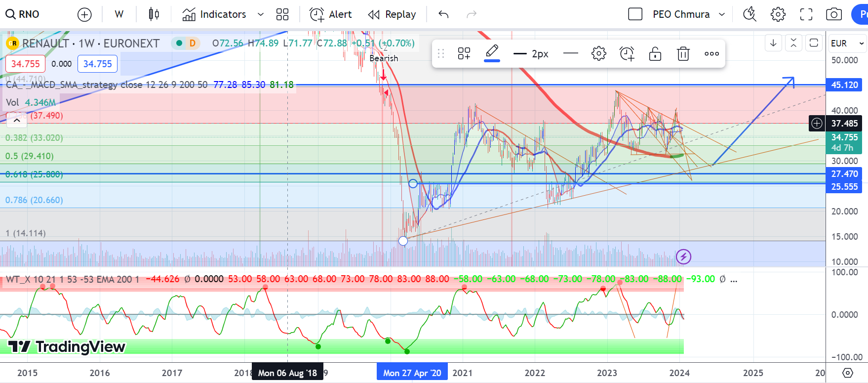Take a chart snapshot with camera icon
This screenshot has height=383, width=868.
click(x=834, y=14)
